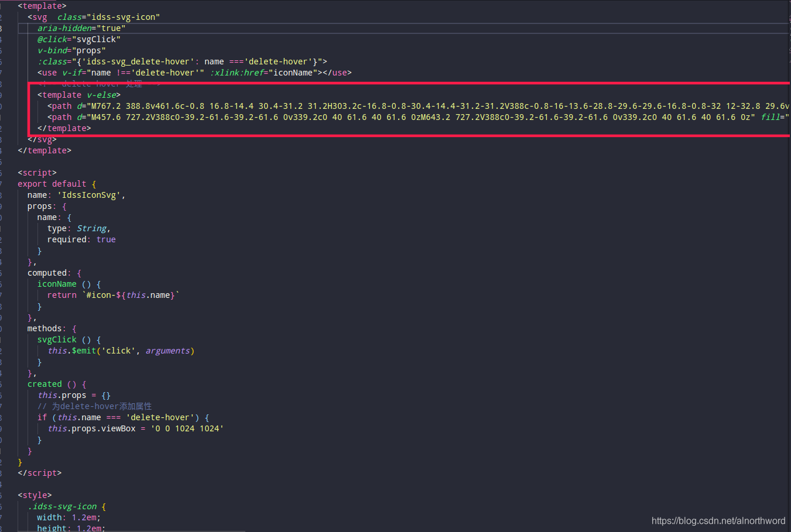Click the 'type: String,' line
The image size is (791, 532).
[x=79, y=228]
